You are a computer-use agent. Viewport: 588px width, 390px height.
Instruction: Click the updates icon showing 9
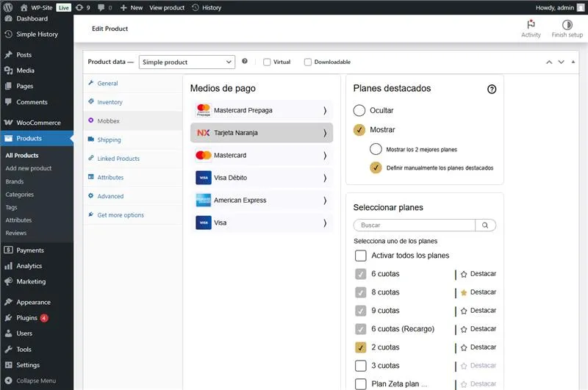pyautogui.click(x=79, y=7)
